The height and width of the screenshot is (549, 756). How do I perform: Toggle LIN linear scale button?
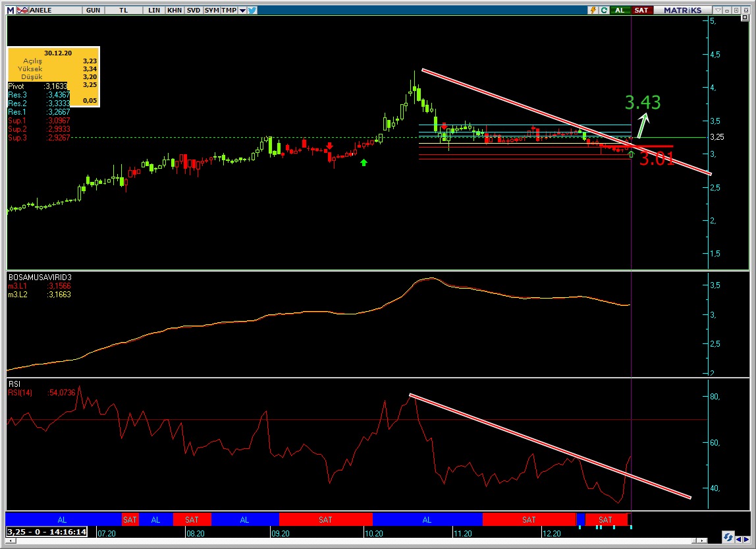click(x=154, y=11)
